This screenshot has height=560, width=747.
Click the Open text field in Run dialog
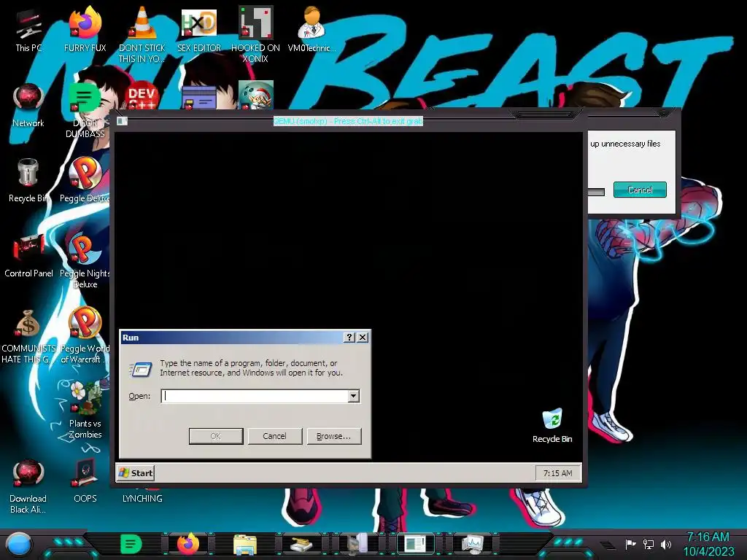point(255,396)
